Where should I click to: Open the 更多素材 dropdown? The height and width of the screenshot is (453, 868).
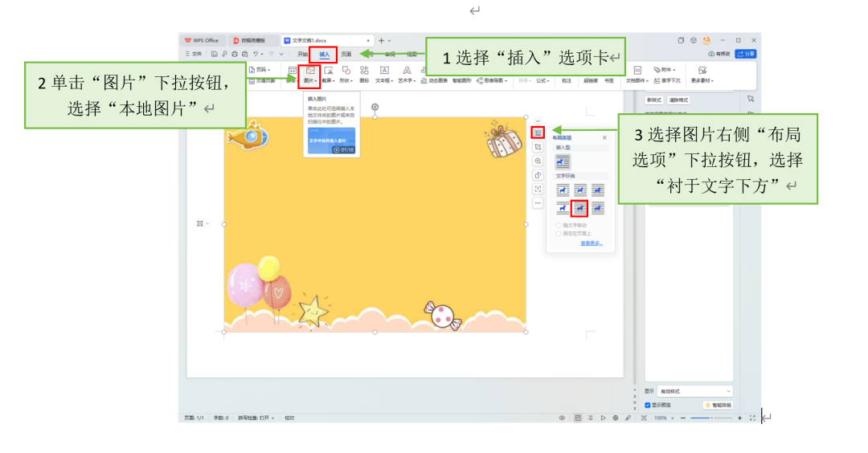[x=702, y=75]
